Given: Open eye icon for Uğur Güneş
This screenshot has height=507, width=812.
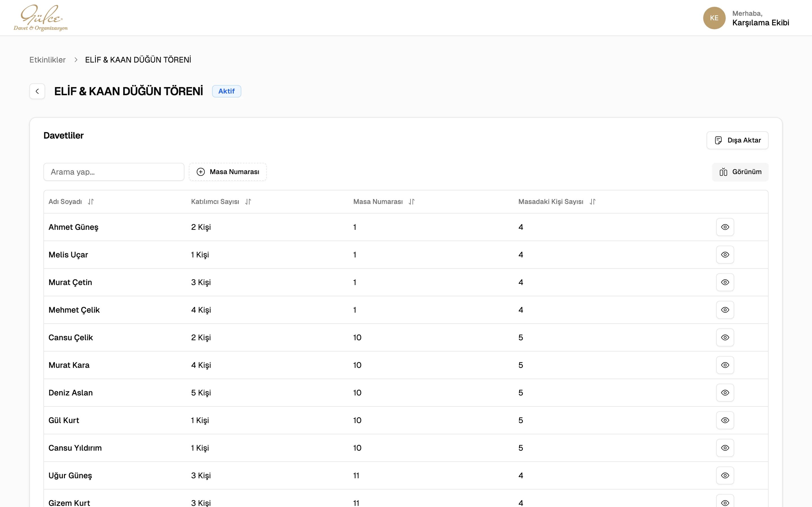Looking at the screenshot, I should tap(725, 475).
